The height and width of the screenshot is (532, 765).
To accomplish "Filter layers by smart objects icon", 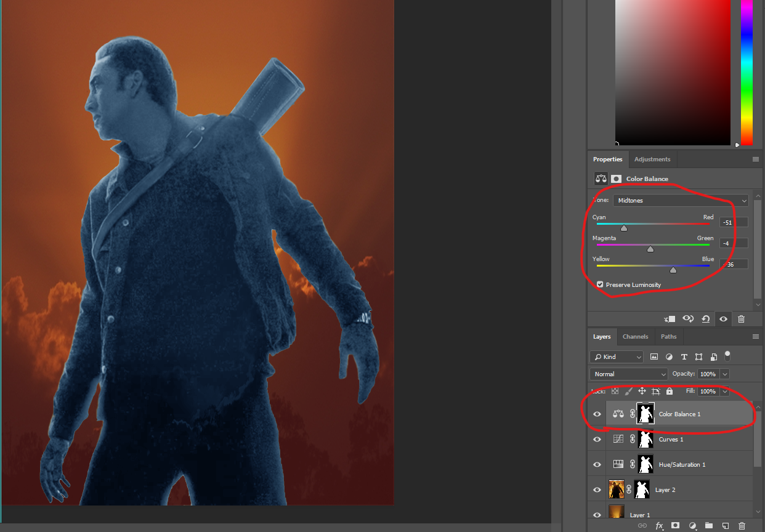I will click(713, 357).
